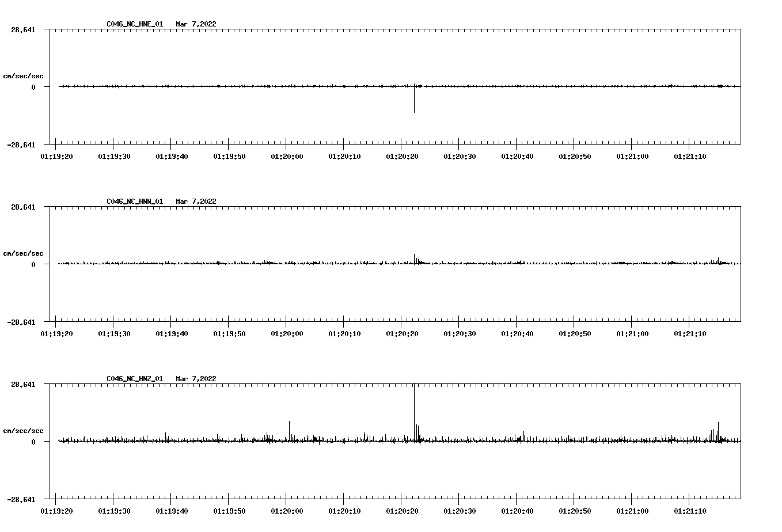
Task: Click the Mar 7,2022 date on HNE plot
Action: click(196, 24)
